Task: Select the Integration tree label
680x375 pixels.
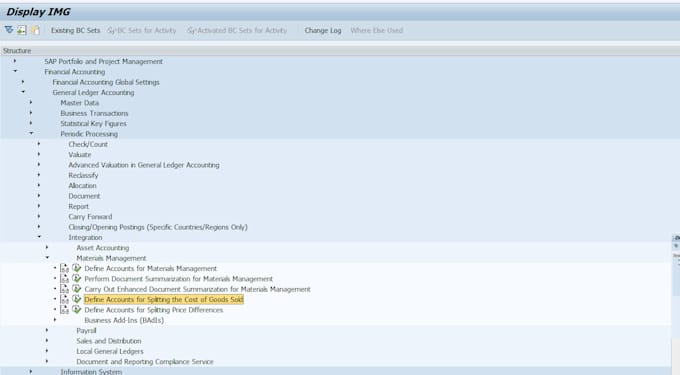Action: [x=85, y=238]
